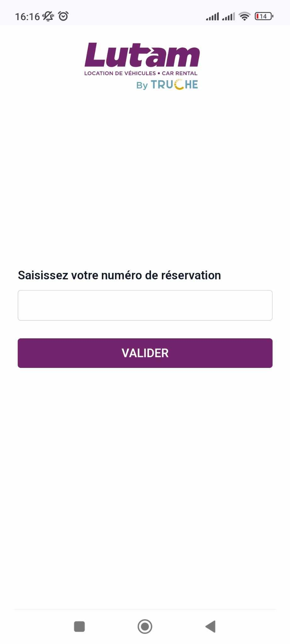Click the purple VALIDER button
Viewport: 290px width, 644px height.
coord(145,353)
